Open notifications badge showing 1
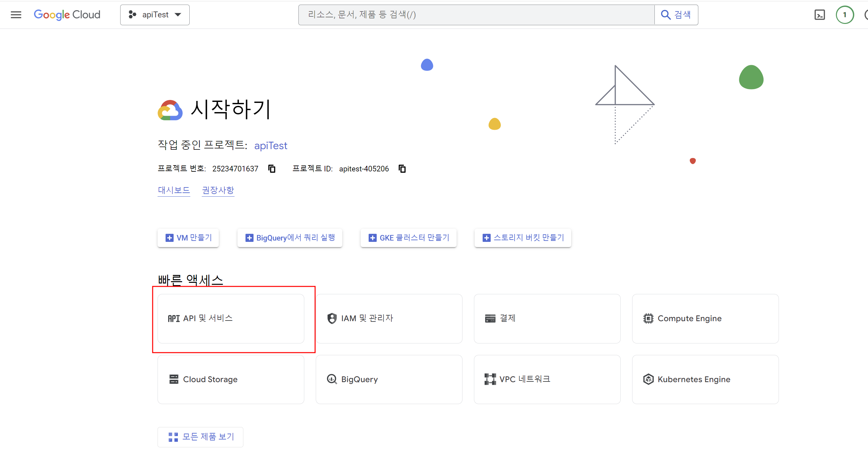This screenshot has height=467, width=868. 844,15
